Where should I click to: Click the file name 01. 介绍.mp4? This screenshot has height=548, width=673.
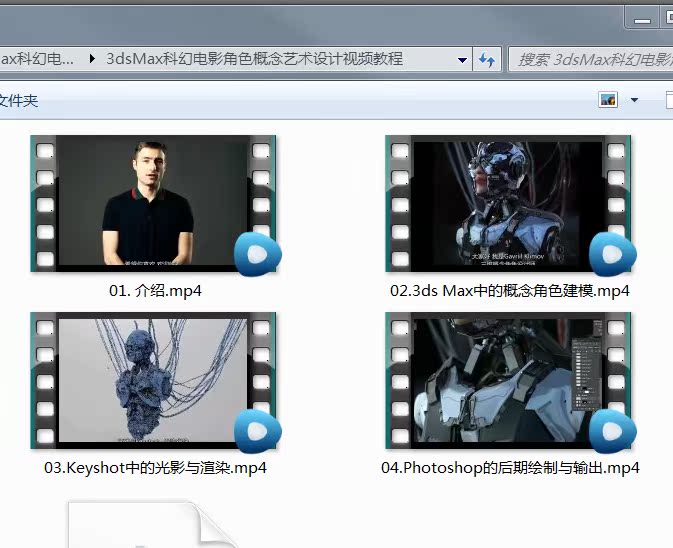coord(155,291)
